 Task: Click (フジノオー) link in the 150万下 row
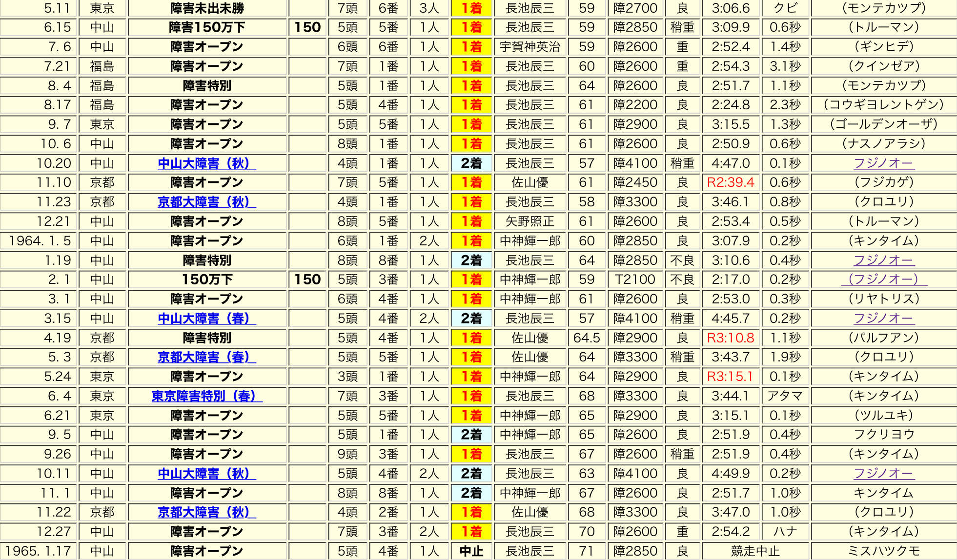pos(884,279)
